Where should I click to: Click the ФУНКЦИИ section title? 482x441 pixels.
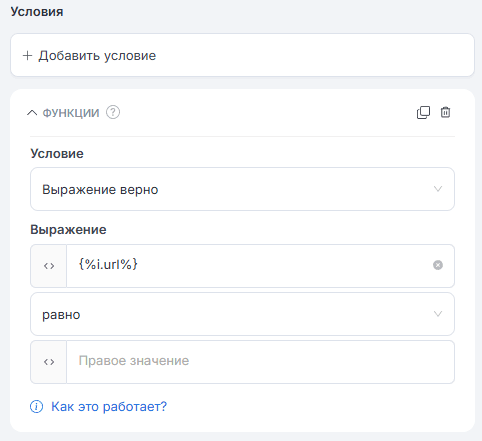tap(71, 113)
